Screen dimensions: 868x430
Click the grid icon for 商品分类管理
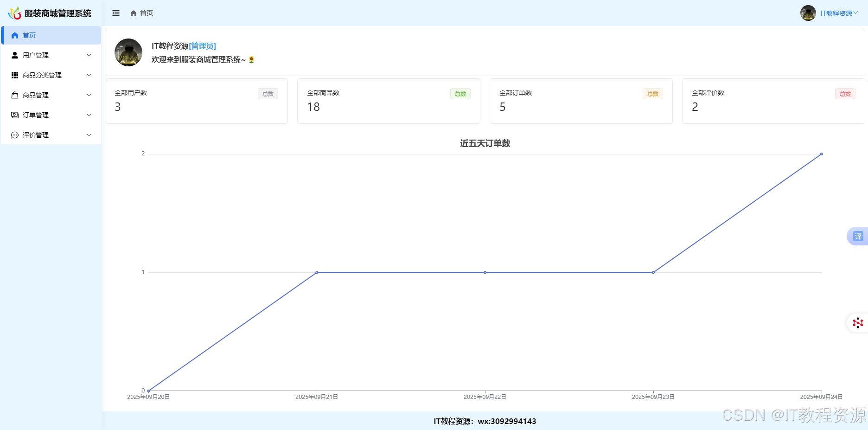pyautogui.click(x=15, y=75)
